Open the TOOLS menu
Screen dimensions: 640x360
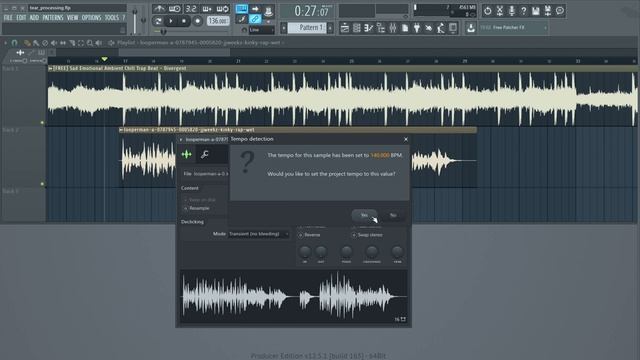pos(112,18)
